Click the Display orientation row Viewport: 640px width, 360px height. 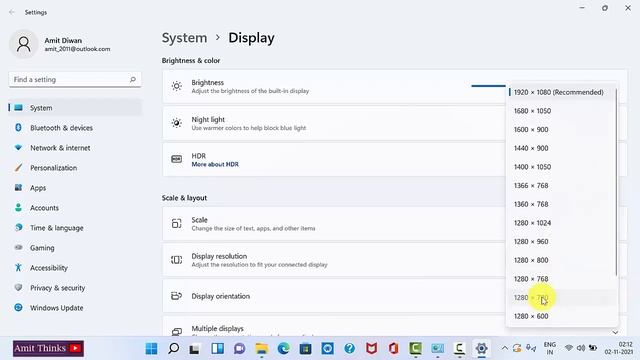coord(334,296)
